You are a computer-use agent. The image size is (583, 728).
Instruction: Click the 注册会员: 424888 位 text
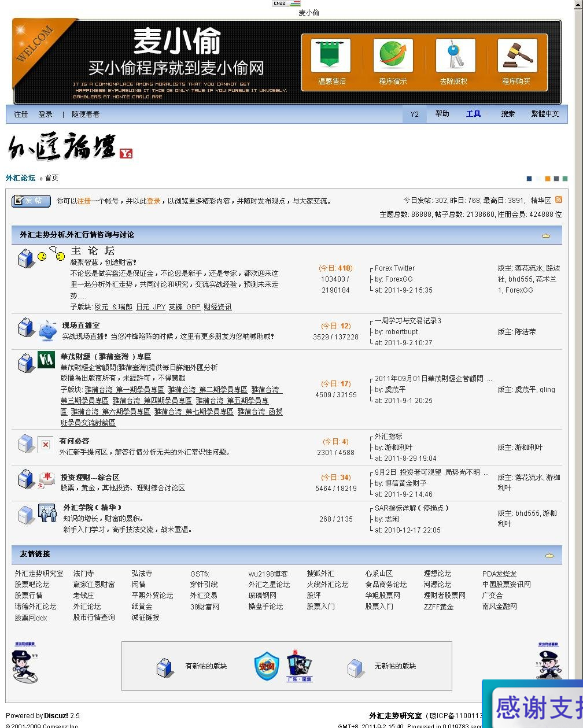click(x=530, y=214)
